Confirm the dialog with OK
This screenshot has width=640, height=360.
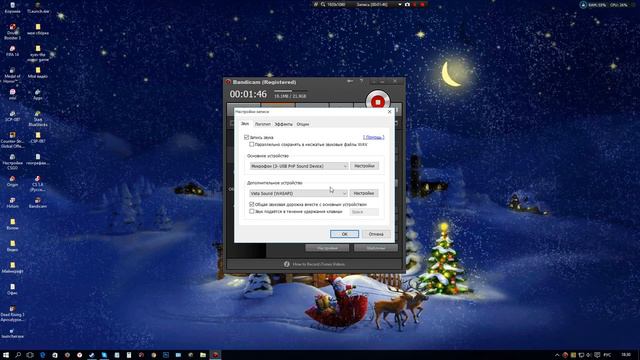click(x=344, y=234)
